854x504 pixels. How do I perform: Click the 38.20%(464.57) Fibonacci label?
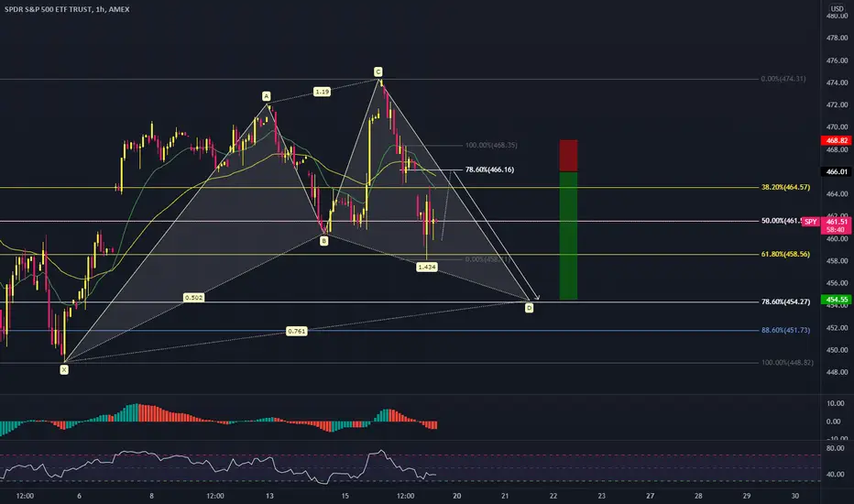785,188
